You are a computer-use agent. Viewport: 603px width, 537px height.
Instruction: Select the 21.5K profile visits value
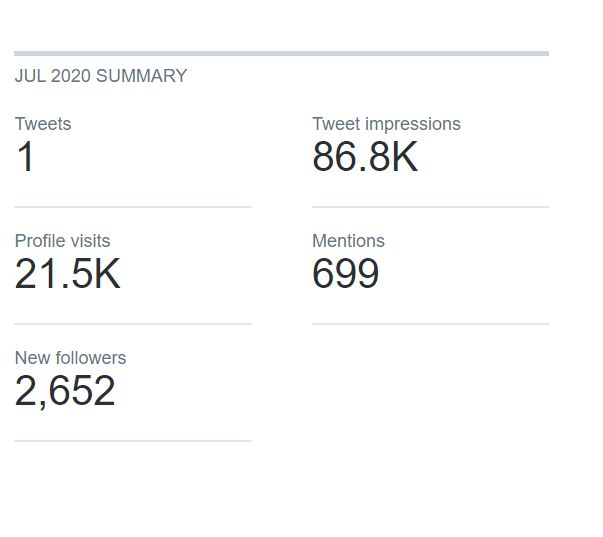click(68, 274)
